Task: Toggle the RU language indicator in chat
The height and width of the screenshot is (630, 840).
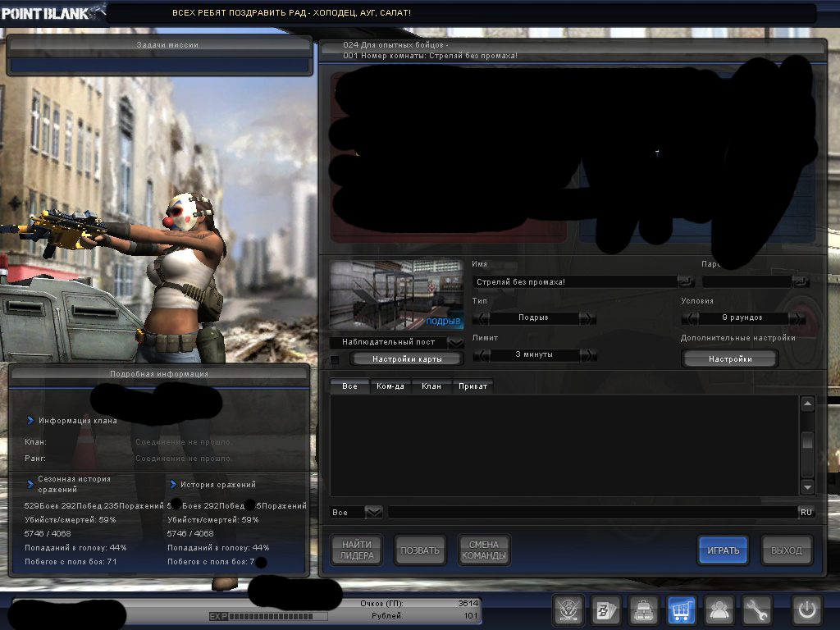Action: point(806,513)
